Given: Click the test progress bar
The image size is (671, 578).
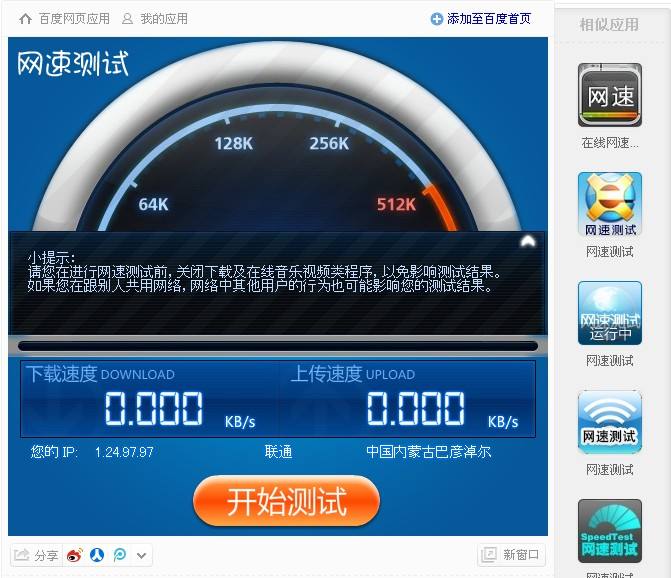Looking at the screenshot, I should (278, 346).
